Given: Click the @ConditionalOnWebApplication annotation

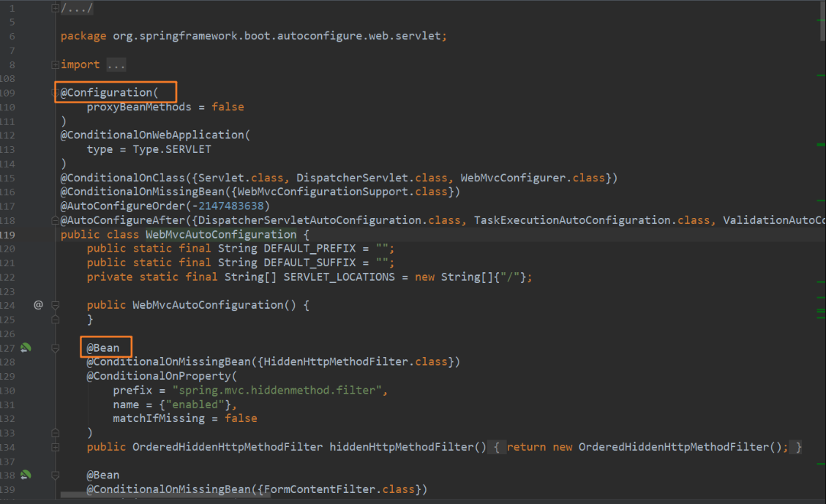Looking at the screenshot, I should coord(152,135).
